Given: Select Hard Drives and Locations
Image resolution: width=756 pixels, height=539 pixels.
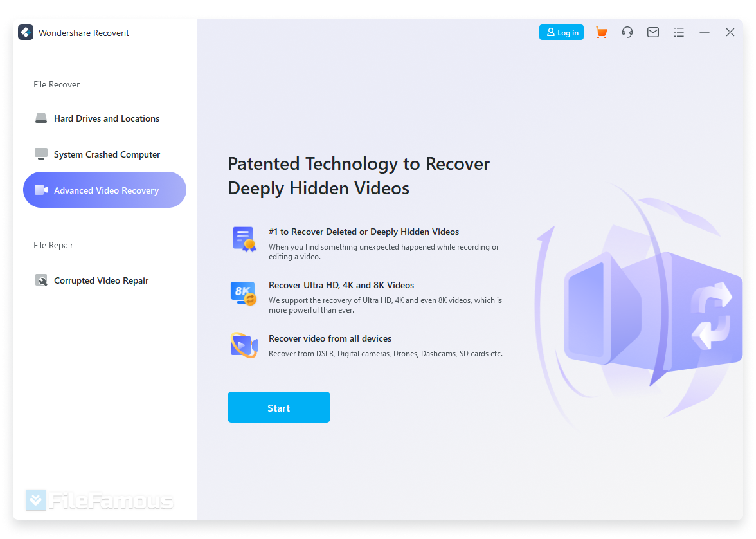Looking at the screenshot, I should click(x=105, y=118).
